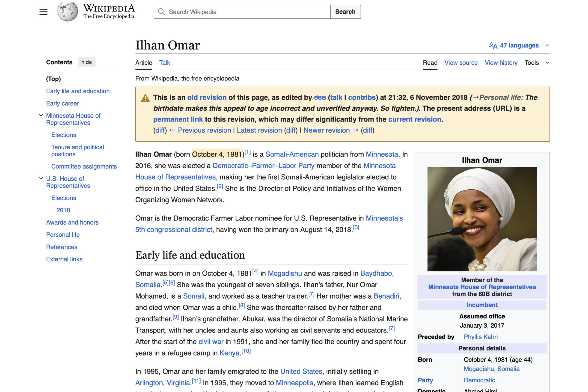Image resolution: width=588 pixels, height=392 pixels.
Task: Switch to the Talk tab
Action: (x=165, y=62)
